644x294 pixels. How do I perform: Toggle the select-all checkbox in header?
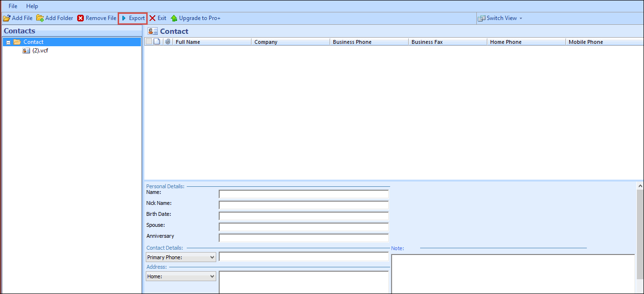click(x=149, y=42)
